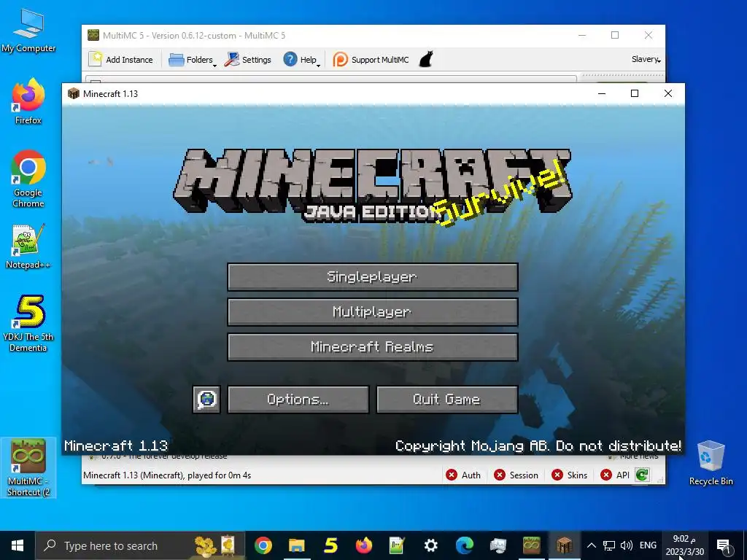Open the language selection globe icon

point(206,399)
